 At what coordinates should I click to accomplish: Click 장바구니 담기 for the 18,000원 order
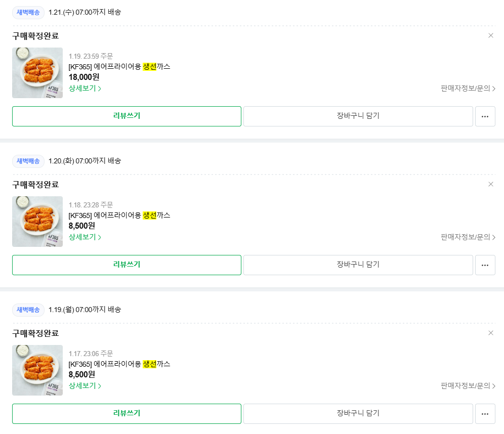pyautogui.click(x=358, y=116)
